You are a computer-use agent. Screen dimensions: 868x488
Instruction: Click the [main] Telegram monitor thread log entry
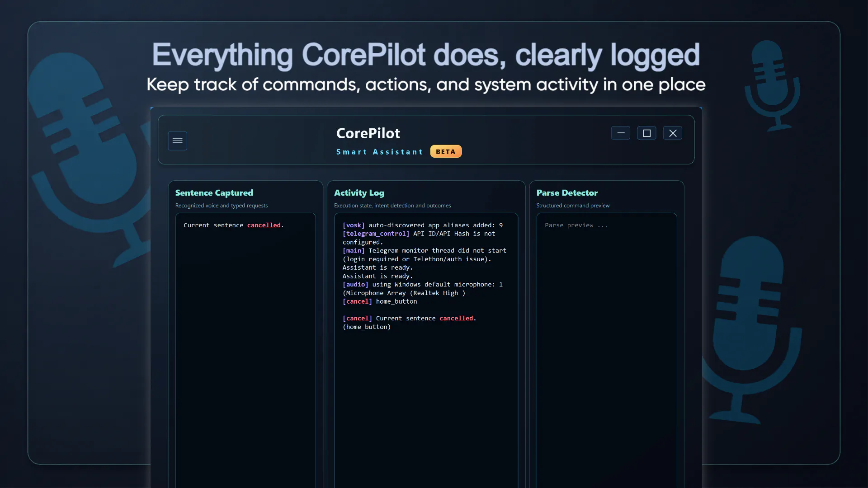[425, 255]
